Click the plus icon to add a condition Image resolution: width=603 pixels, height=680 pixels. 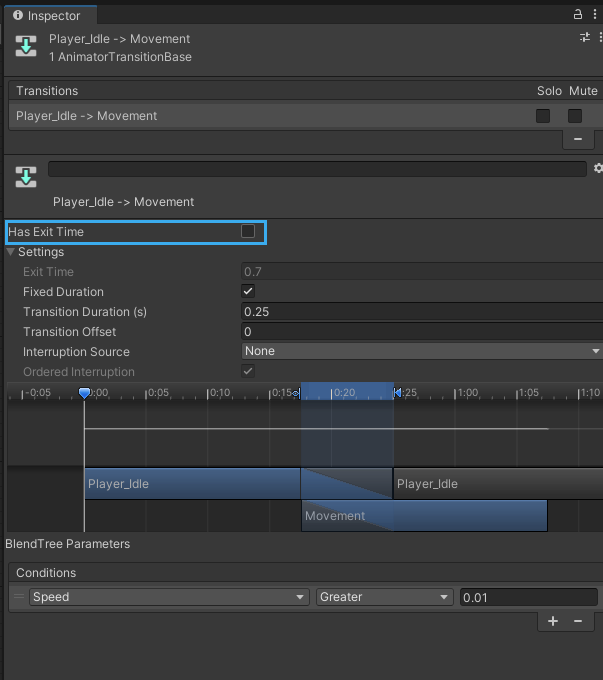(553, 621)
